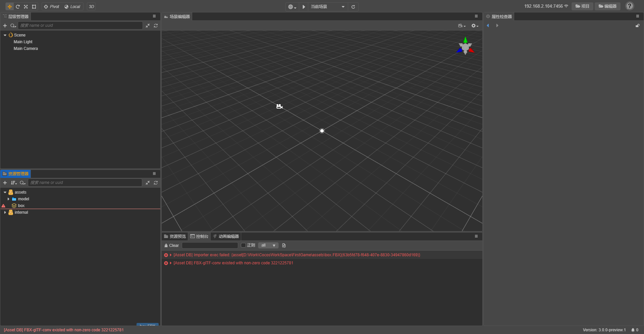Viewport: 644px width, 334px height.
Task: Add a new node in hierarchy panel
Action: 5,25
